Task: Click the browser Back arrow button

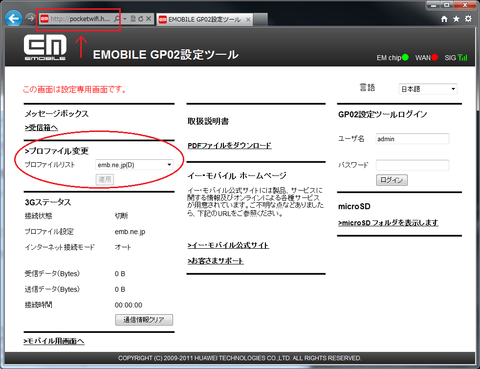Action: 14,19
